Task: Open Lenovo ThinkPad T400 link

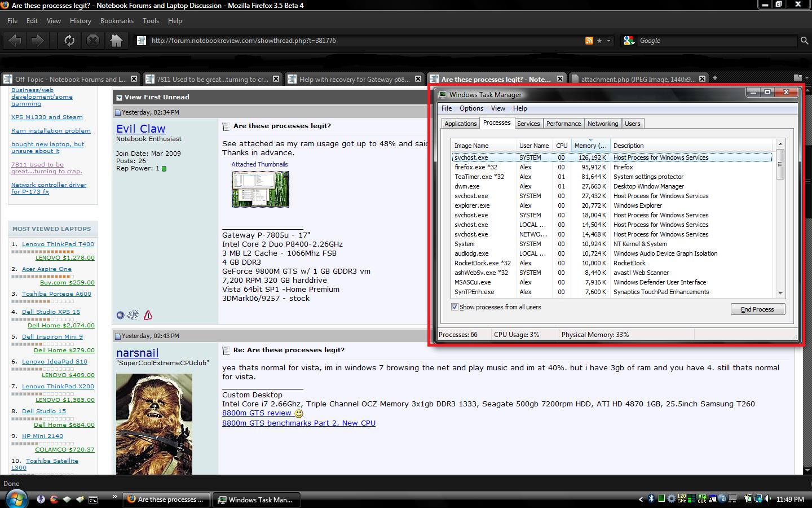Action: click(58, 244)
